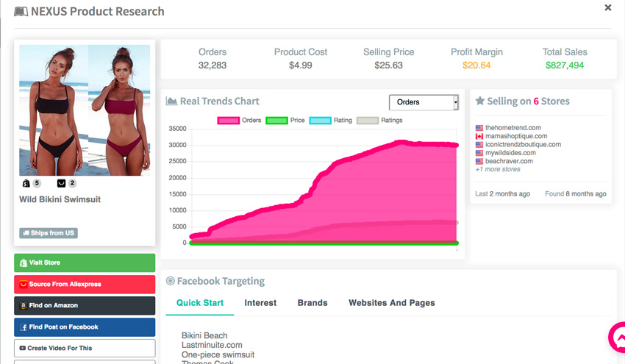Open the Websites And Pages tab
This screenshot has height=364, width=625.
pyautogui.click(x=391, y=303)
